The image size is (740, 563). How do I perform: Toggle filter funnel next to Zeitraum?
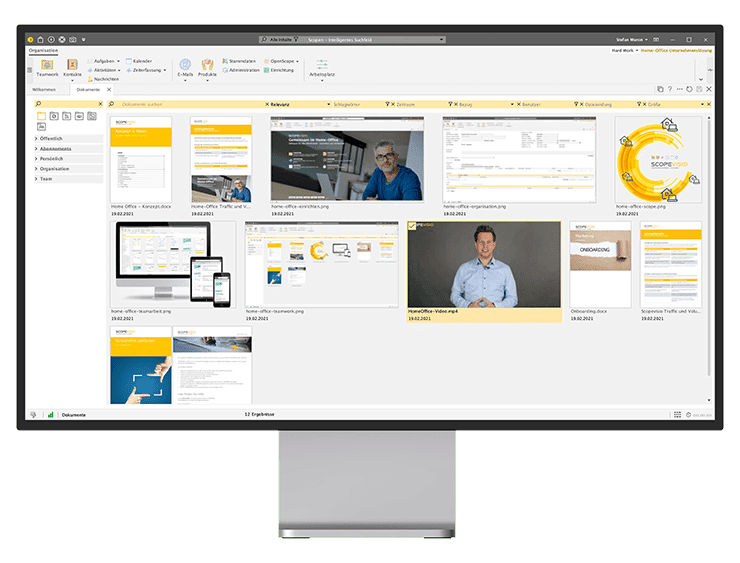tap(450, 104)
